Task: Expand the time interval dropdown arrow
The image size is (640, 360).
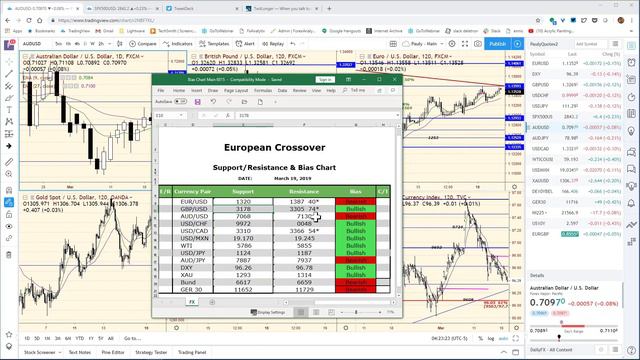Action: tap(109, 44)
